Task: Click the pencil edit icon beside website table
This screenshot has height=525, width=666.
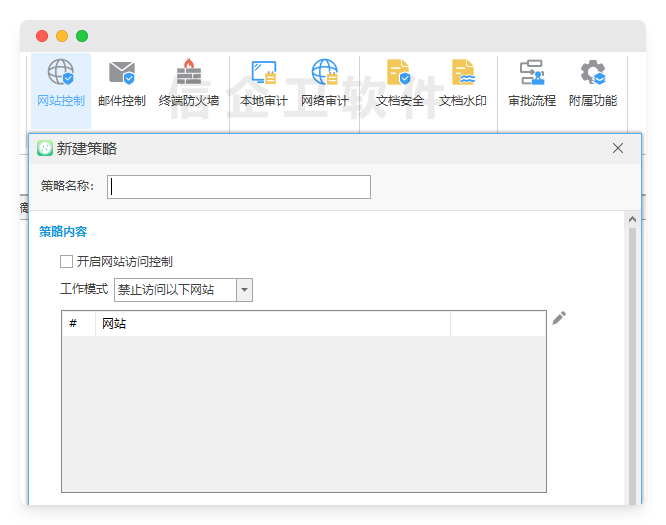Action: [559, 318]
